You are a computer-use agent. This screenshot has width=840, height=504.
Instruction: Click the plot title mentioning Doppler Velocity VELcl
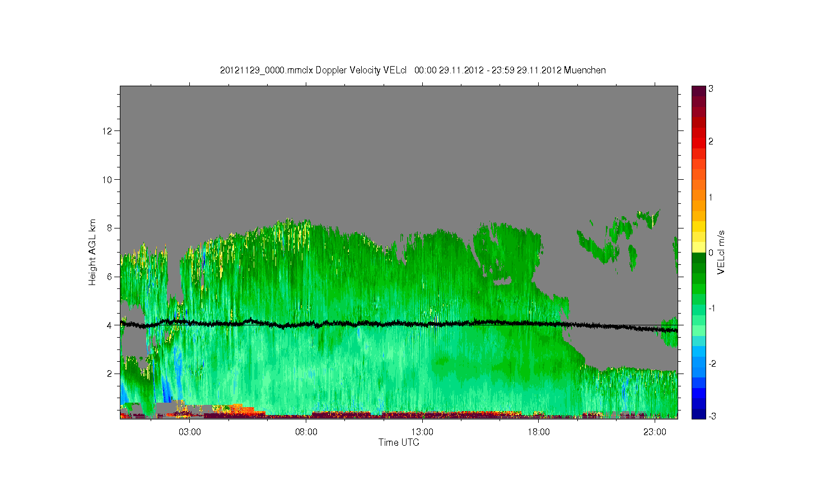413,70
